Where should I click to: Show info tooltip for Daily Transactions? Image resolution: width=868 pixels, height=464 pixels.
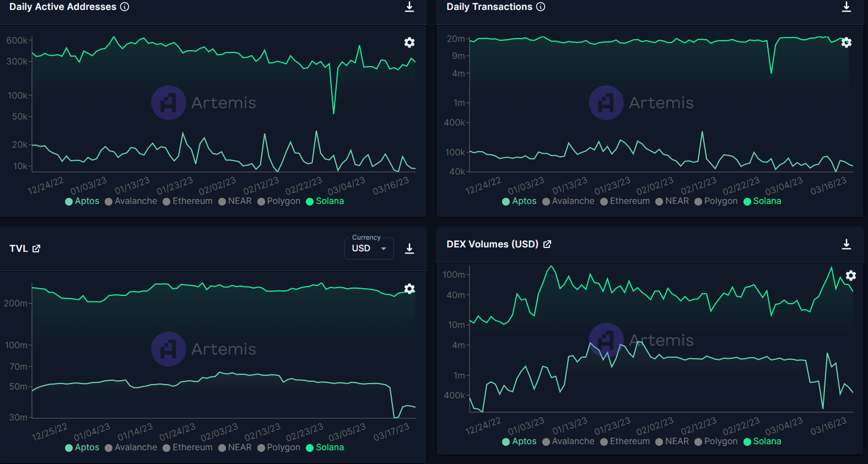coord(541,7)
